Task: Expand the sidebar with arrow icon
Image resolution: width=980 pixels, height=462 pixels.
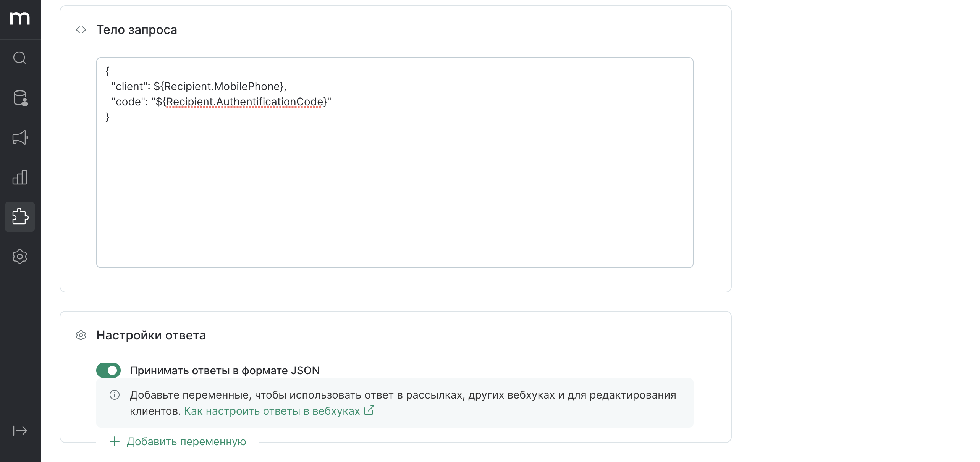Action: click(x=20, y=431)
